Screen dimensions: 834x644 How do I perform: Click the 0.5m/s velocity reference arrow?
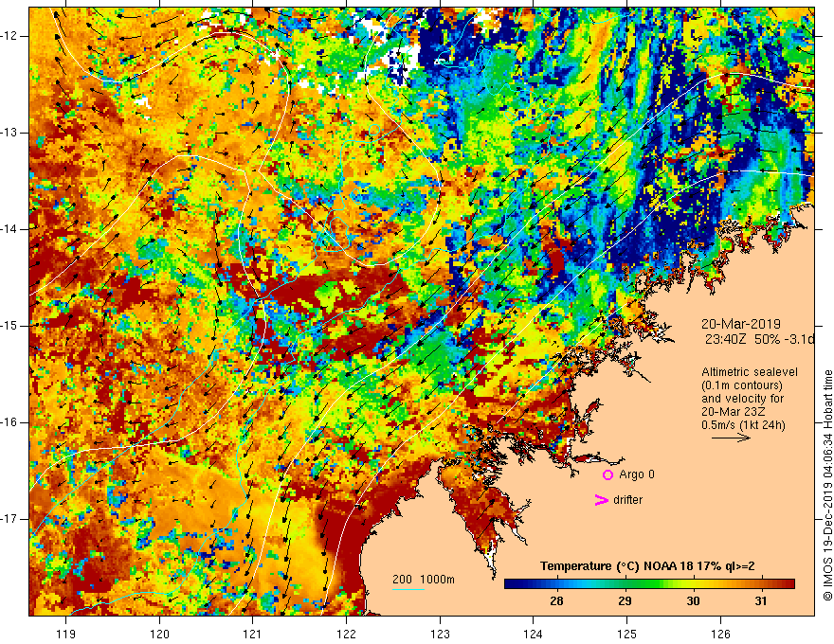click(731, 438)
